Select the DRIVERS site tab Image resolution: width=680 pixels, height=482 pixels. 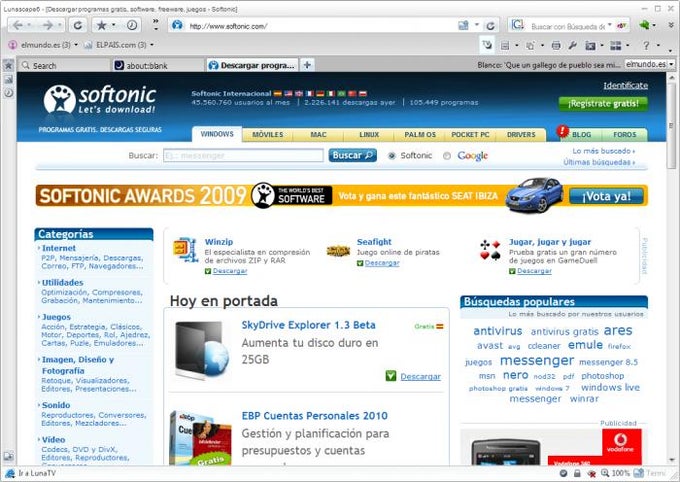[x=521, y=134]
